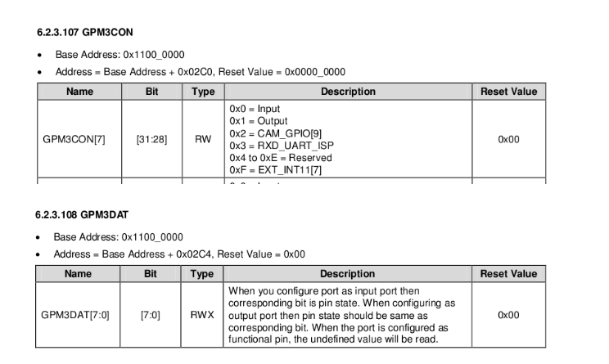Click the address line containing offset 0x02C0
This screenshot has height=364, width=609.
200,72
